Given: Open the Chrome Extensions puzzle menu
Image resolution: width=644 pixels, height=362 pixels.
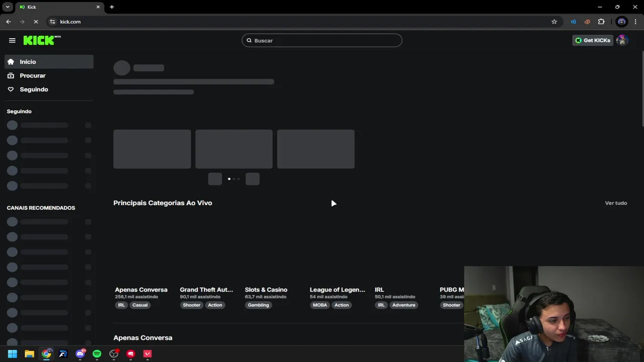Looking at the screenshot, I should [601, 22].
